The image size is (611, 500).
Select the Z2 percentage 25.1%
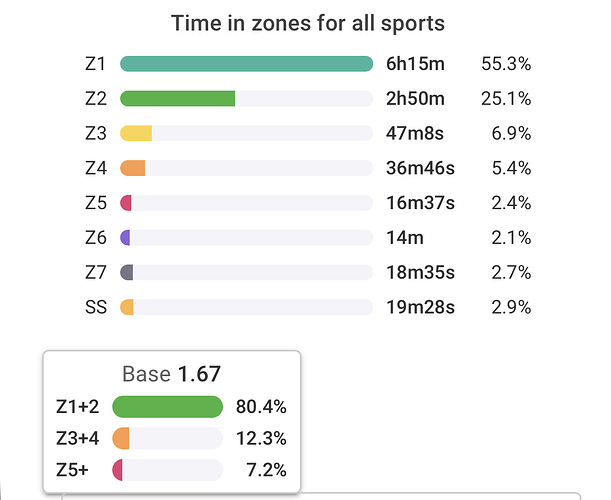(x=505, y=99)
